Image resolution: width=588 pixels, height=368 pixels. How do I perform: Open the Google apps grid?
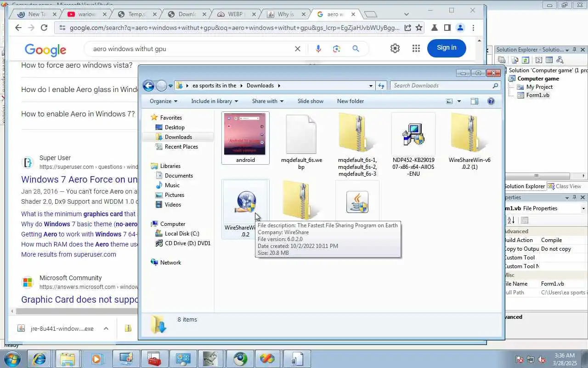tap(416, 48)
